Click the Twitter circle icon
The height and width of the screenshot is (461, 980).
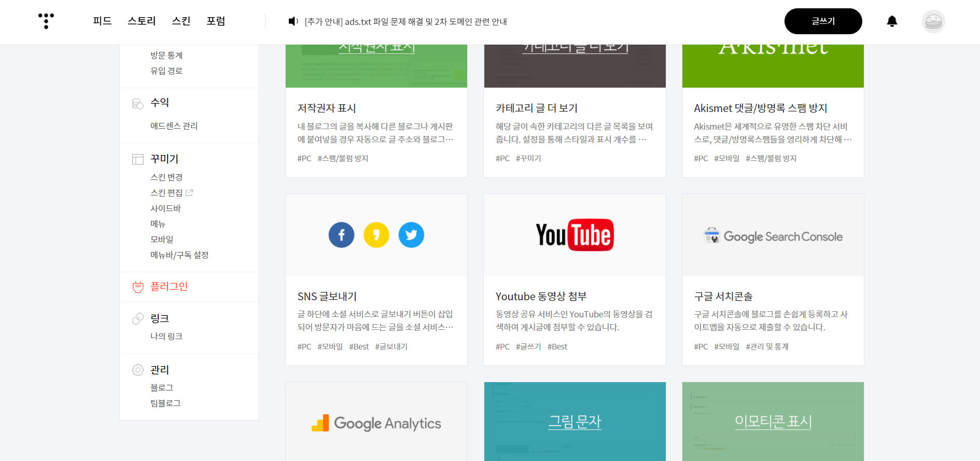411,235
